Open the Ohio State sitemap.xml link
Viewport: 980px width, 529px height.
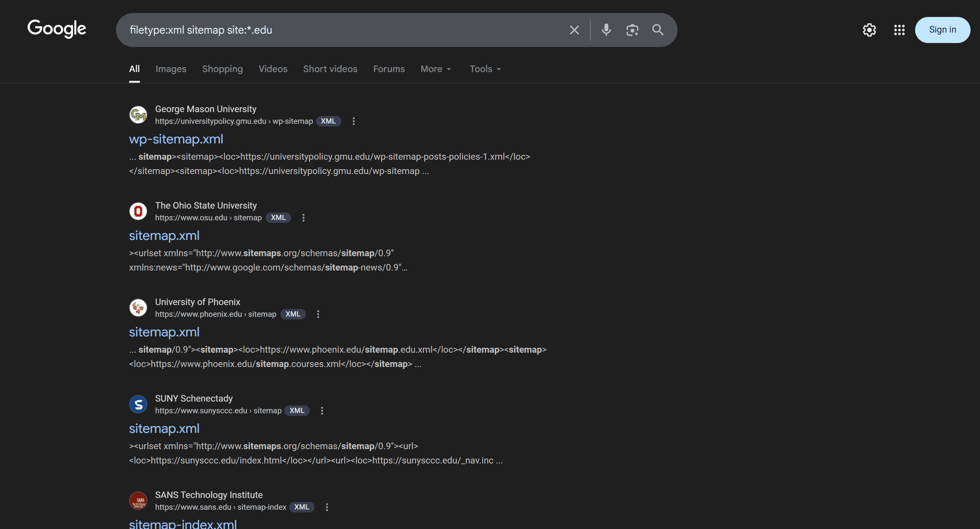coord(164,235)
